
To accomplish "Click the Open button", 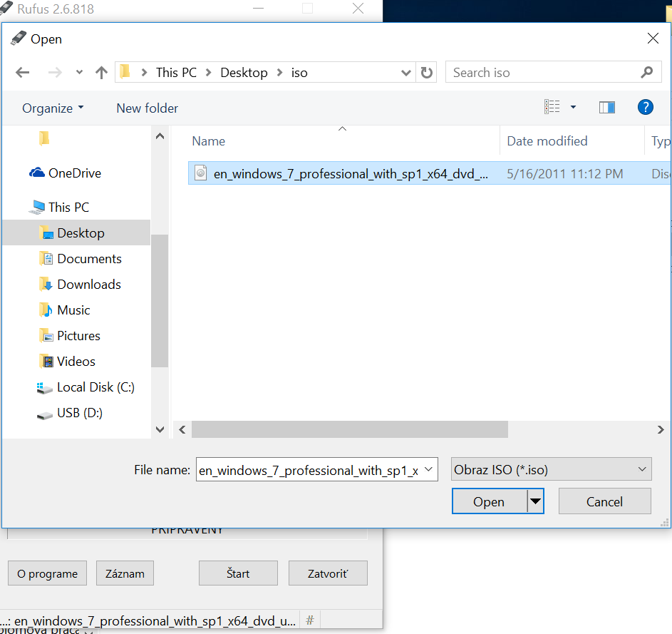I will point(489,501).
